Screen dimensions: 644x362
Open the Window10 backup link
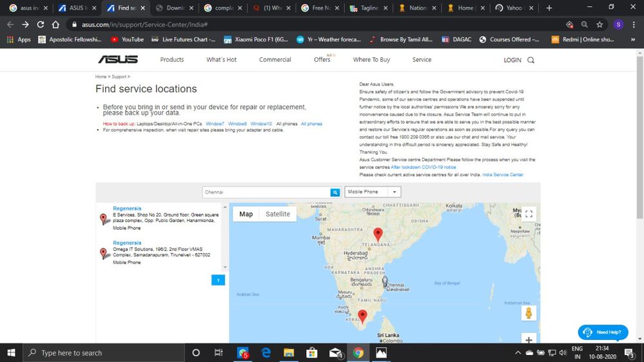click(x=261, y=124)
